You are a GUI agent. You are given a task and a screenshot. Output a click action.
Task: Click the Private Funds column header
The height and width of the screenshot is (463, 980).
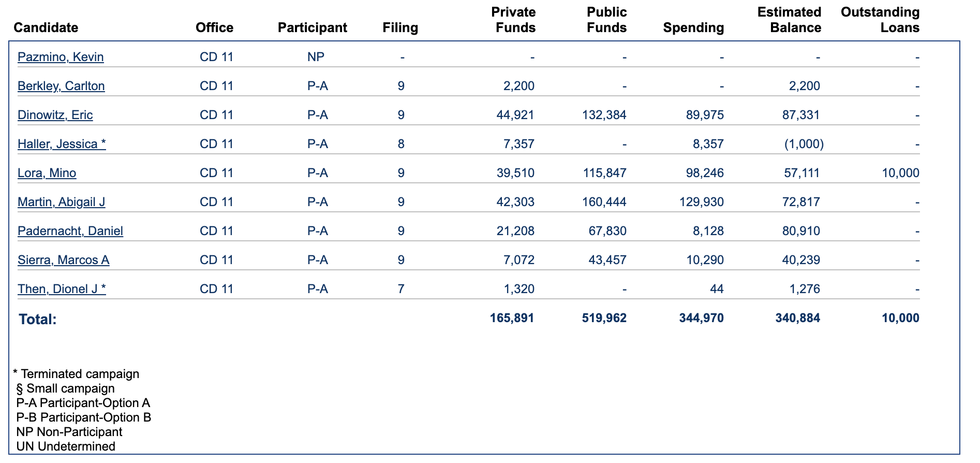[514, 20]
